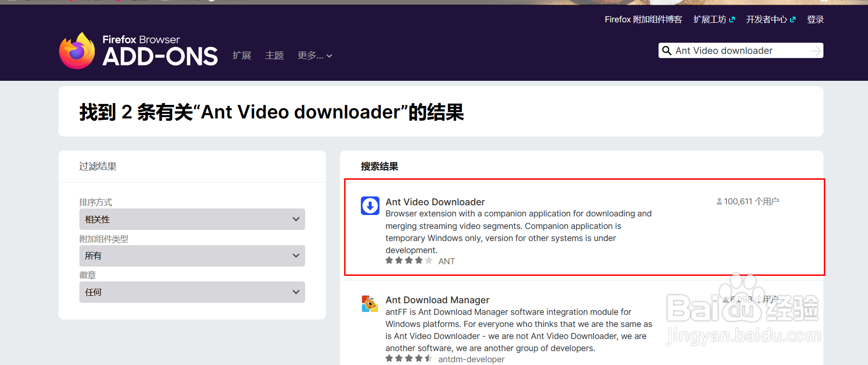Image resolution: width=868 pixels, height=365 pixels.
Task: Click the search magnifier icon
Action: pos(666,51)
